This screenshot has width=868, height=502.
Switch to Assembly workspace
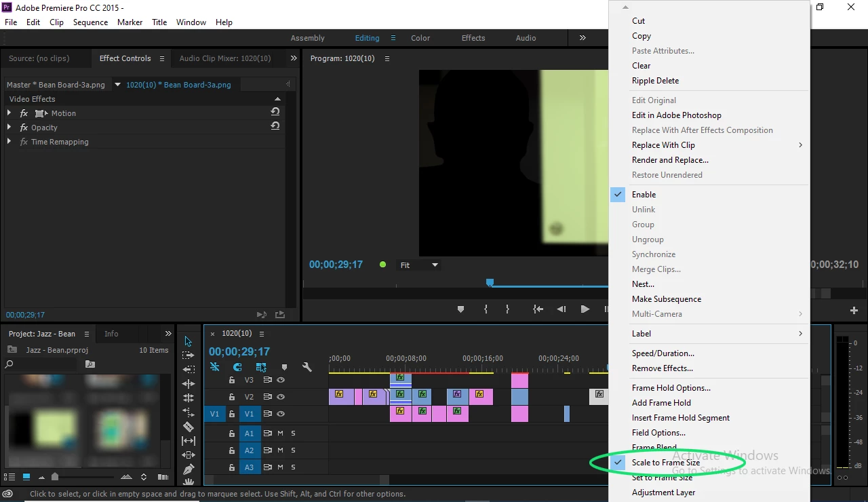(308, 38)
